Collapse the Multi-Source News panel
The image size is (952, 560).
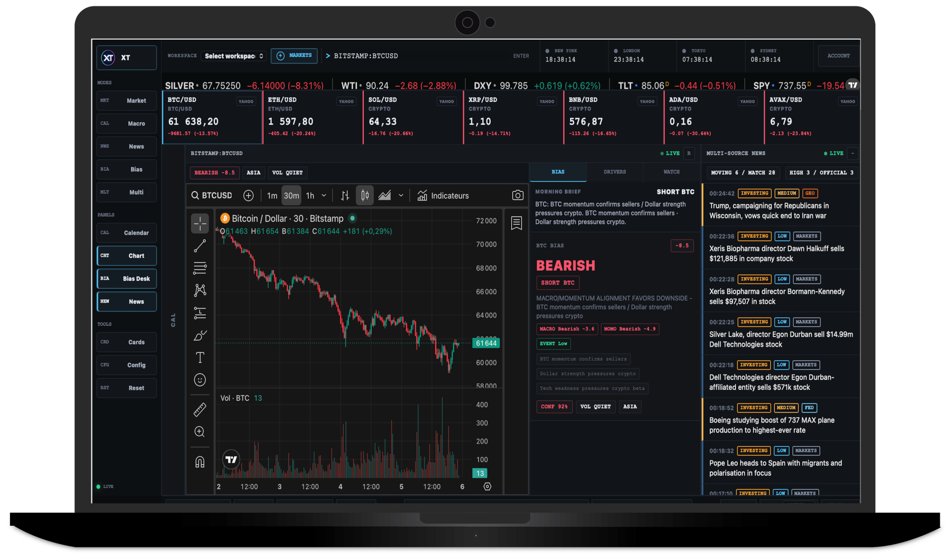coord(853,153)
